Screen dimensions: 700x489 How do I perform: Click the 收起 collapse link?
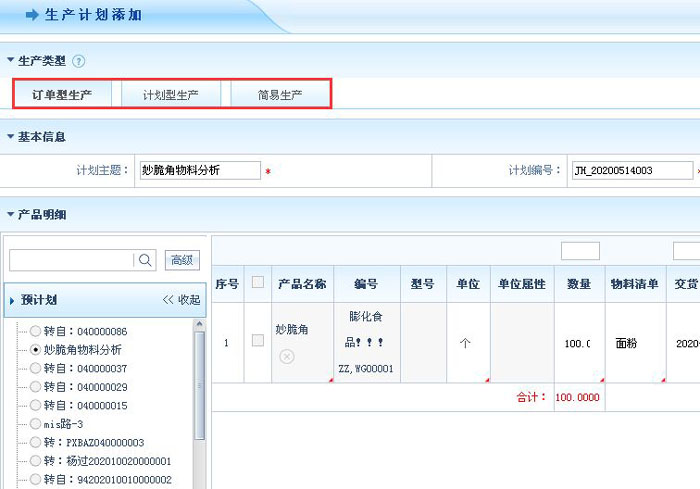click(181, 300)
